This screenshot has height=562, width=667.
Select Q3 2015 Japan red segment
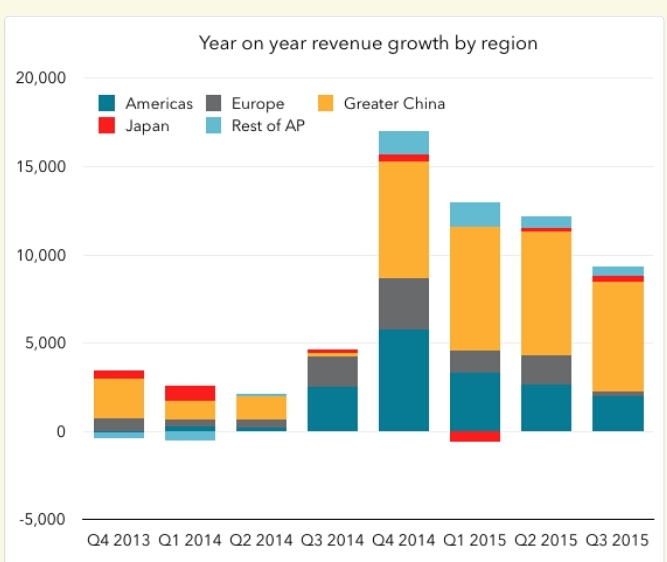618,279
